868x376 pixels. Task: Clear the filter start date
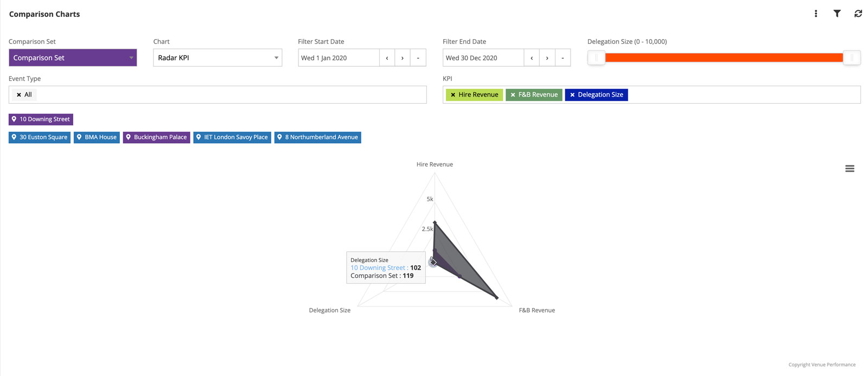point(418,58)
